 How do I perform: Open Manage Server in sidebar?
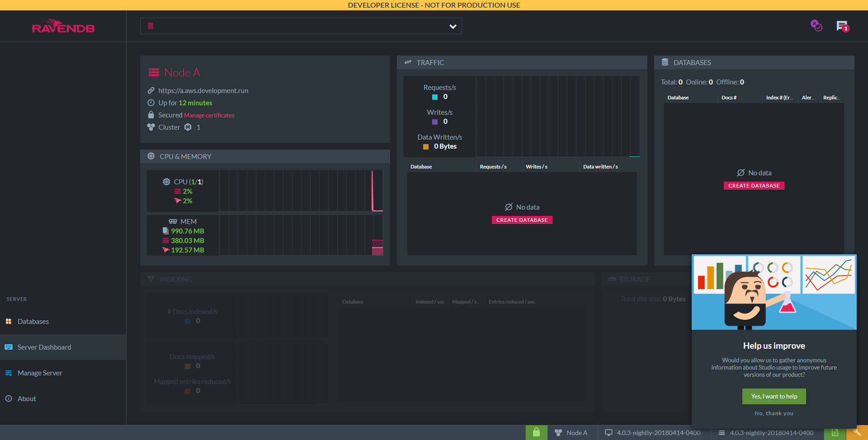[63, 373]
